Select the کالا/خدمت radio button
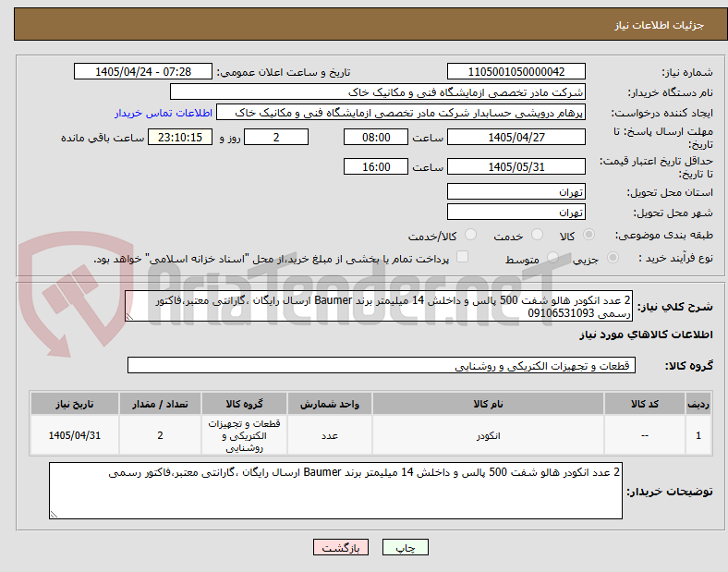 tap(471, 235)
